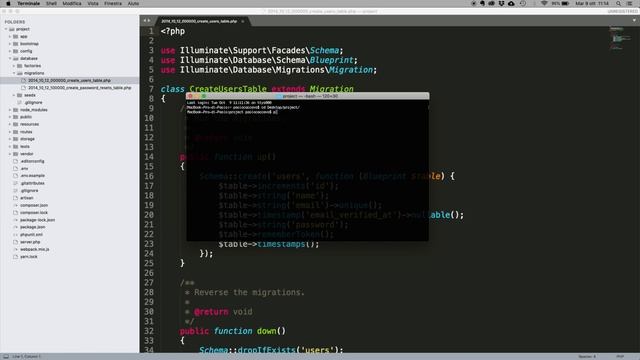The image size is (640, 360).
Task: Open the .gitattributes file
Action: [x=32, y=183]
